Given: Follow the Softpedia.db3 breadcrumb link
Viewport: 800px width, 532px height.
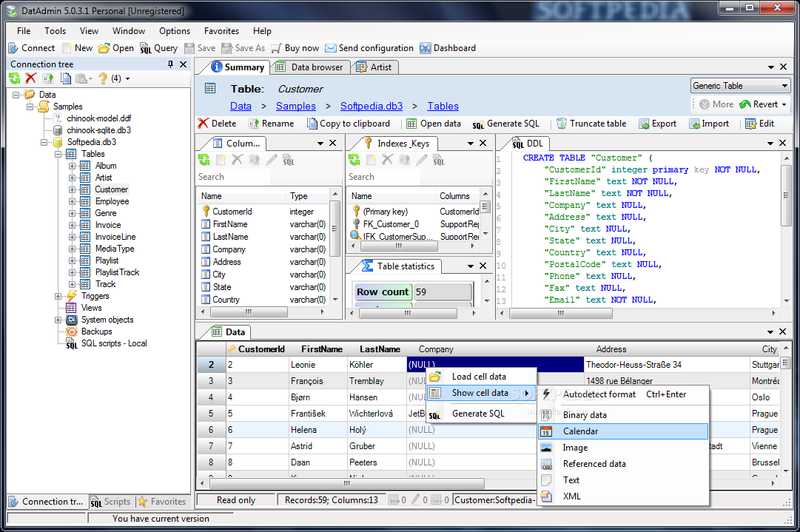Looking at the screenshot, I should [372, 106].
